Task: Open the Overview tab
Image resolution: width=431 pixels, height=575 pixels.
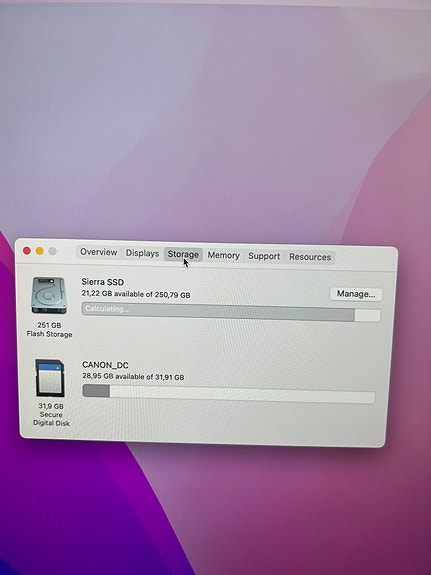Action: coord(98,252)
